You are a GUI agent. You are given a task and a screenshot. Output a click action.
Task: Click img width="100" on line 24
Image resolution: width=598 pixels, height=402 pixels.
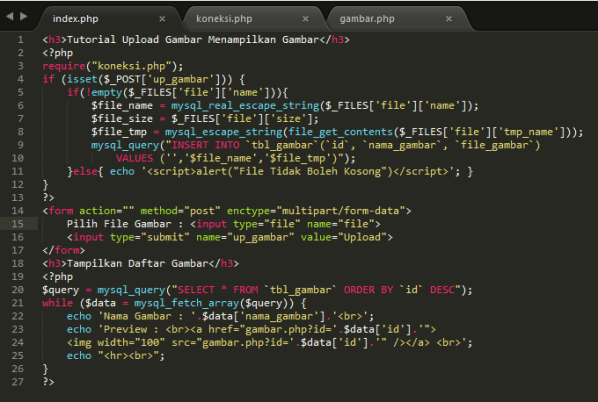coord(116,343)
